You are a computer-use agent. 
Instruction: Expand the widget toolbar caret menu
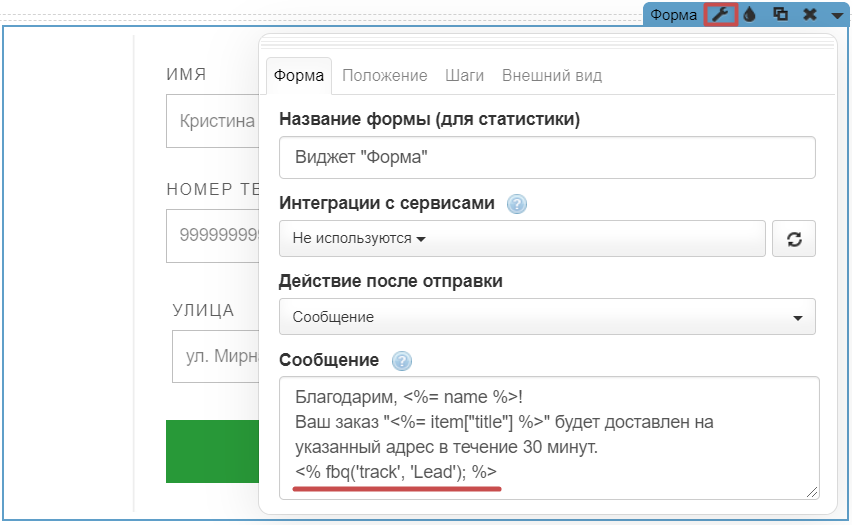[x=837, y=16]
